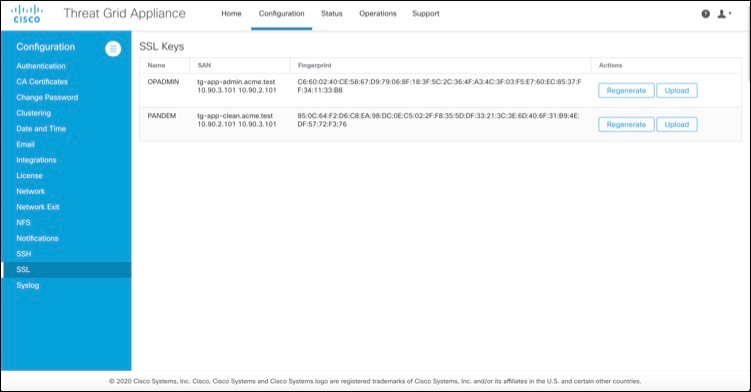The width and height of the screenshot is (751, 392).
Task: Click the OPADMIN fingerprint starting C6:60:02
Action: [439, 86]
